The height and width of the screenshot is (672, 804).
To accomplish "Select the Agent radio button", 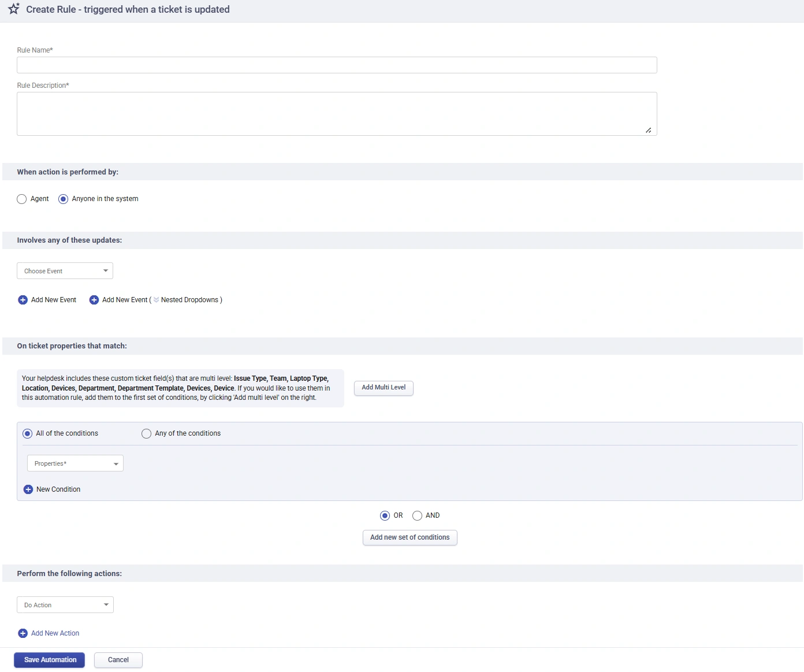I will coord(22,199).
